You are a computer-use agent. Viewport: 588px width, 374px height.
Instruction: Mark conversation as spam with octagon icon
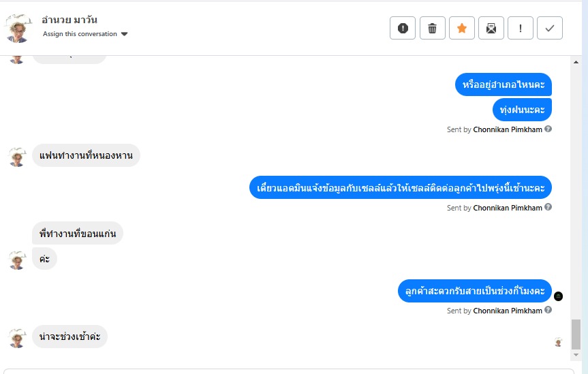pyautogui.click(x=403, y=28)
